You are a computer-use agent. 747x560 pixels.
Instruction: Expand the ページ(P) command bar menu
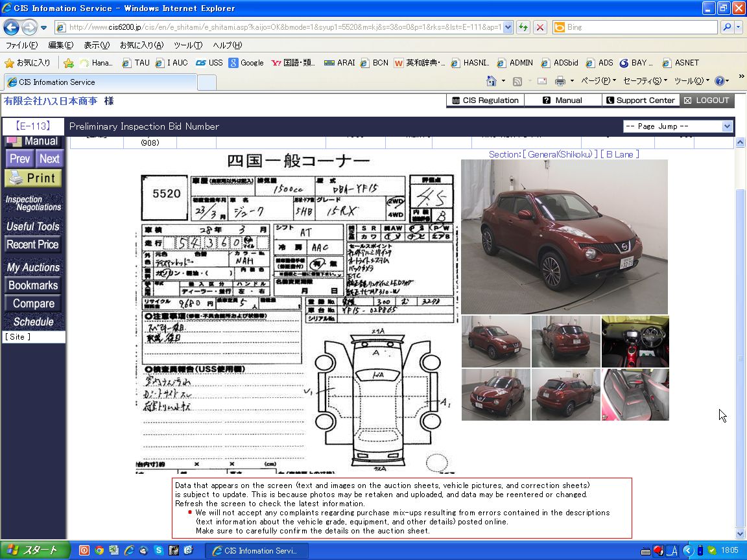598,81
